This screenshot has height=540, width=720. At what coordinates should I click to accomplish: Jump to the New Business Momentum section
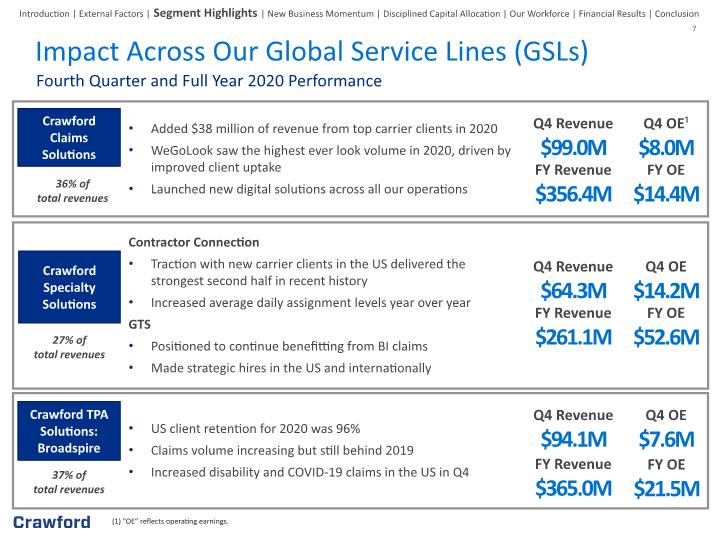321,14
